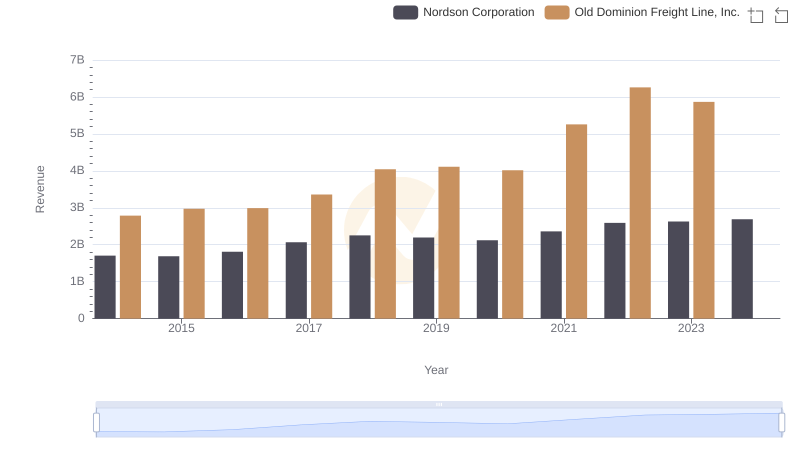
Task: Click the Revenue axis title
Action: click(40, 189)
